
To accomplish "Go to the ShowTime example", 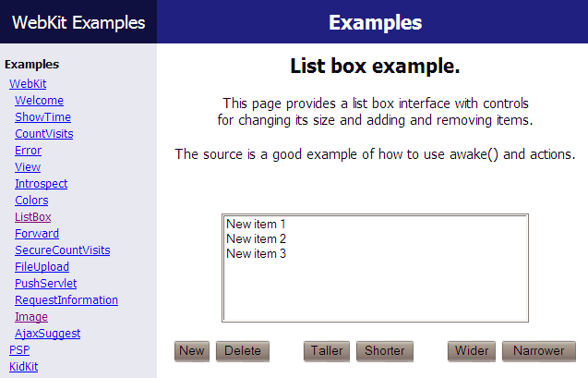I will 42,117.
